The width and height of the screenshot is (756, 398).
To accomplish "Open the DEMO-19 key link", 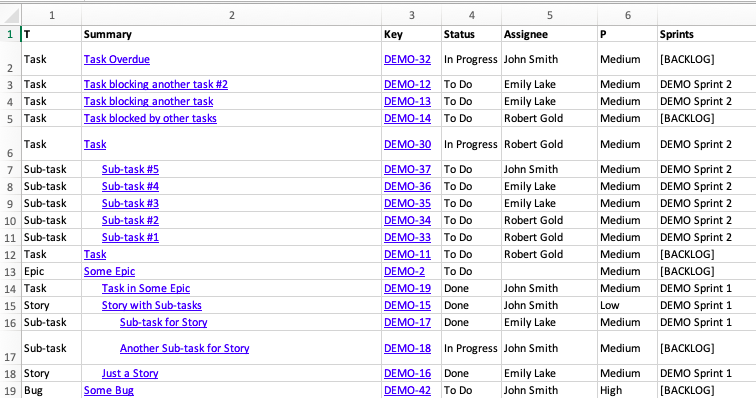I will point(407,288).
